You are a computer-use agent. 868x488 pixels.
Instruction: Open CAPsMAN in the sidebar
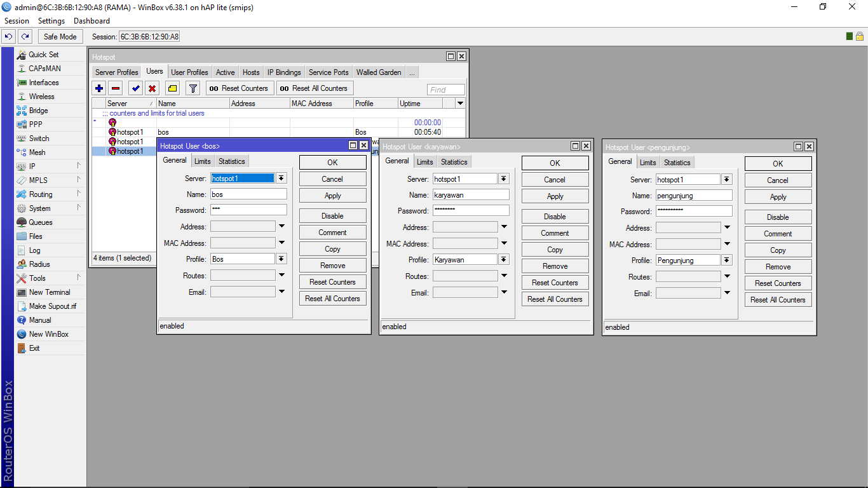pyautogui.click(x=44, y=69)
